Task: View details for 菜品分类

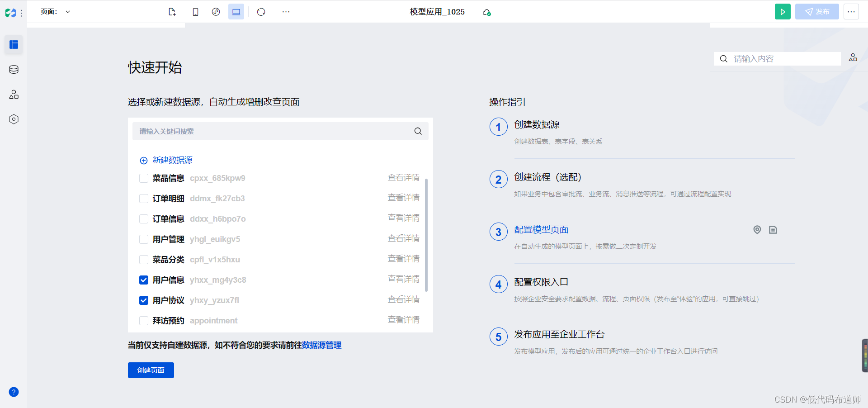Action: click(x=403, y=259)
